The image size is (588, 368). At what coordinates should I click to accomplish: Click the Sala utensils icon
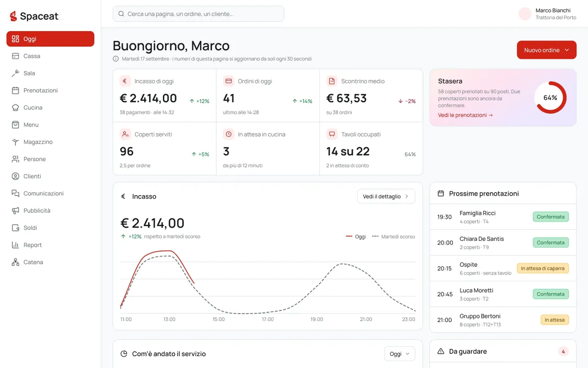pyautogui.click(x=15, y=73)
